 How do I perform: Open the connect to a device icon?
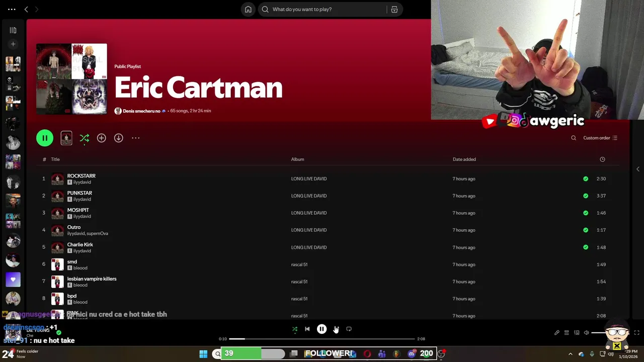coord(577,333)
